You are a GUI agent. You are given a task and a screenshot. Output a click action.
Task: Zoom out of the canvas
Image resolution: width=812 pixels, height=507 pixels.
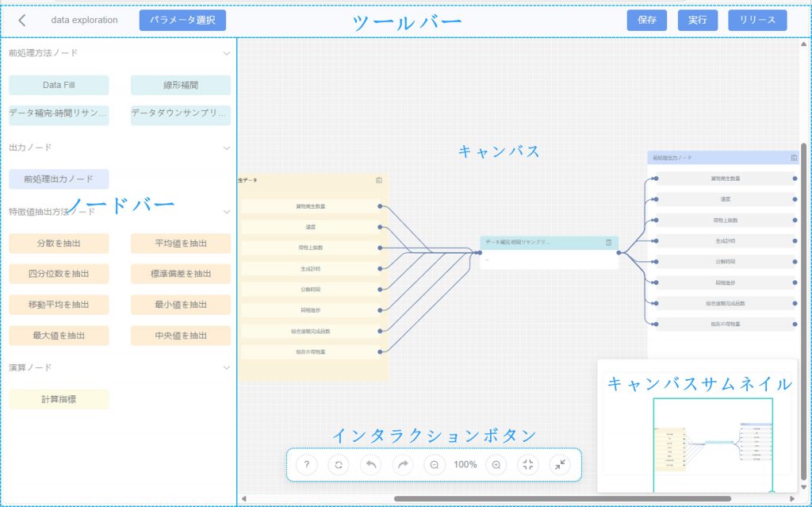click(435, 465)
